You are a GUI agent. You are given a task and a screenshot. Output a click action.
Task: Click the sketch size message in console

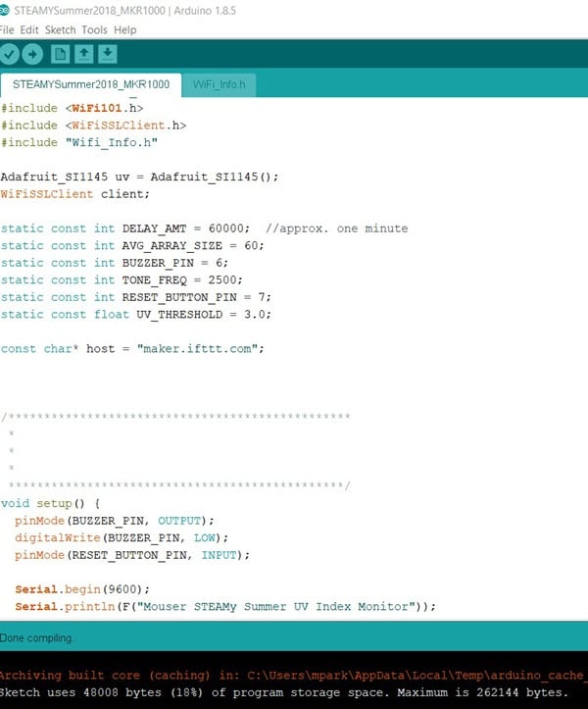tap(284, 692)
